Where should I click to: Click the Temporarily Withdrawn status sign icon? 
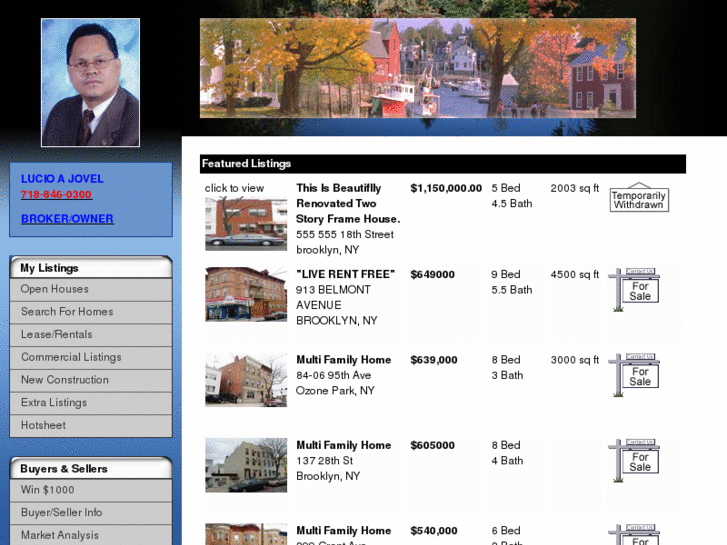[639, 198]
